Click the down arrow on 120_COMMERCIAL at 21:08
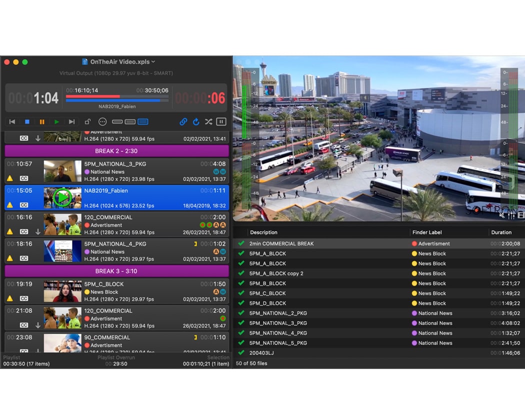Screen dimensions: 525x420 point(38,325)
